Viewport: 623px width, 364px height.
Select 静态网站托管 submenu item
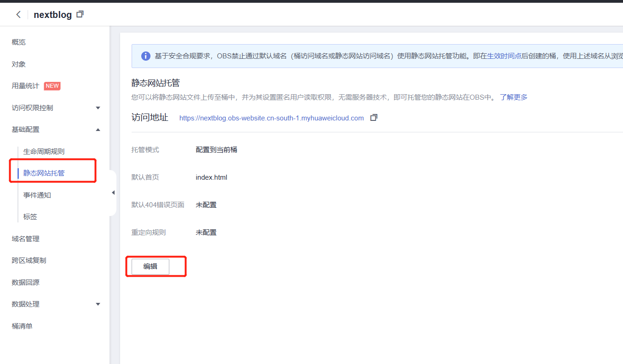click(x=44, y=173)
